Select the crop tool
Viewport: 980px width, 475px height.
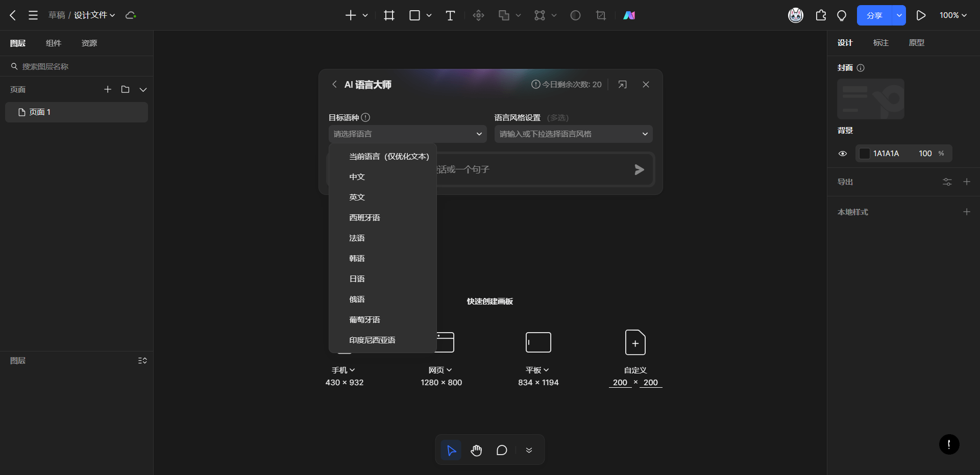coord(601,15)
